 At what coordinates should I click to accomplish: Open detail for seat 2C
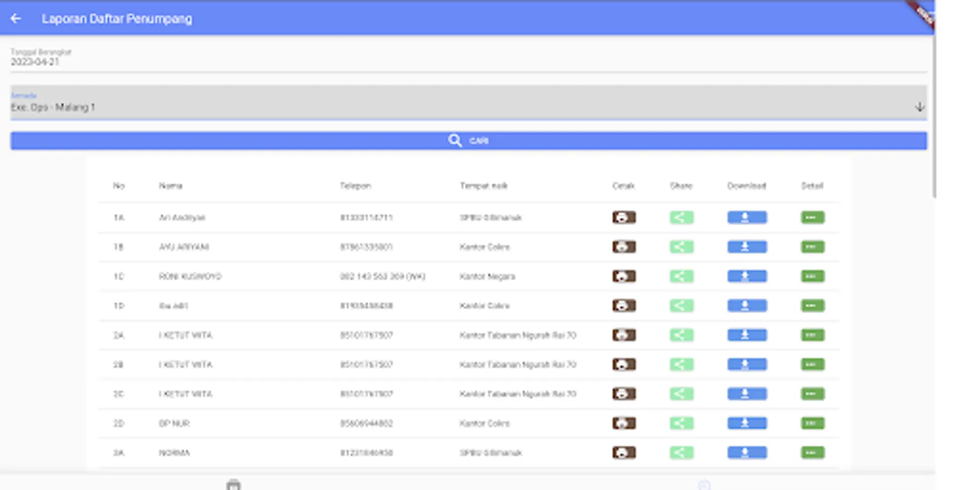pyautogui.click(x=813, y=394)
